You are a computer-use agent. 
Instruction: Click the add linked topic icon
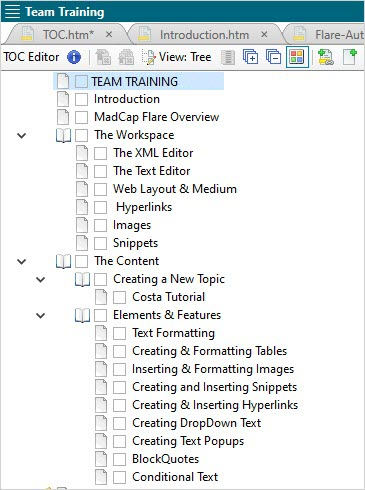326,57
